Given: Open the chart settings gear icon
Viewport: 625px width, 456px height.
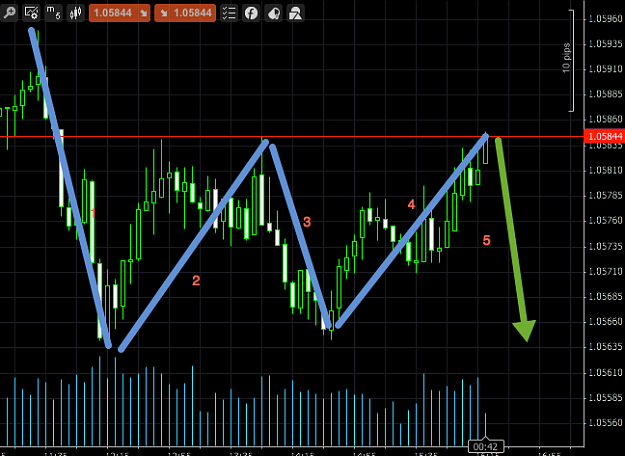Looking at the screenshot, I should (x=31, y=13).
